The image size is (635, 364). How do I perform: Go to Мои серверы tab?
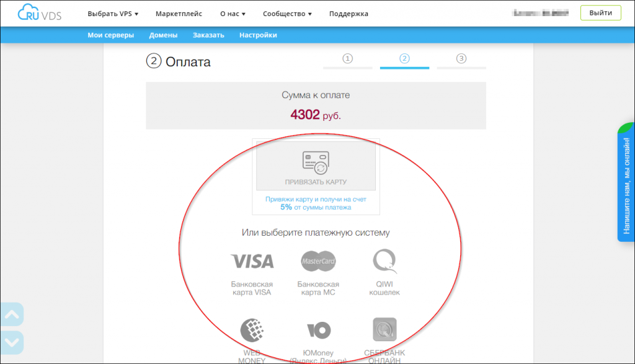(x=110, y=35)
